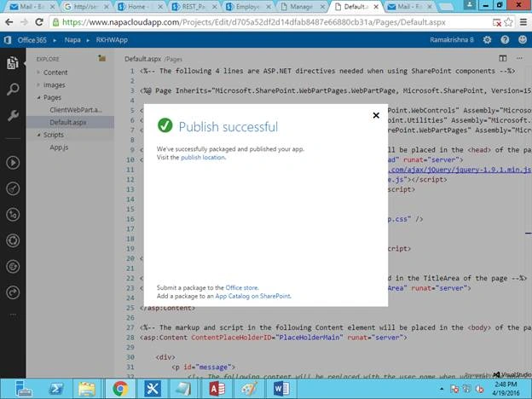
Task: Select App.js in the file tree
Action: [x=59, y=147]
